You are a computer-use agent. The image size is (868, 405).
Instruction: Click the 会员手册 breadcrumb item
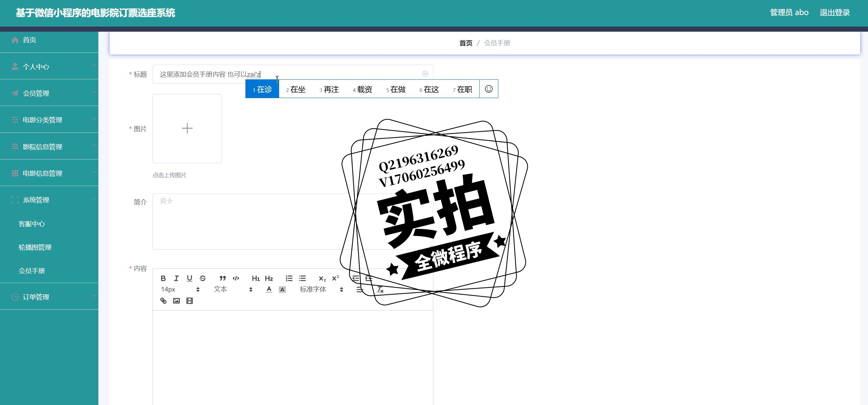tap(497, 43)
